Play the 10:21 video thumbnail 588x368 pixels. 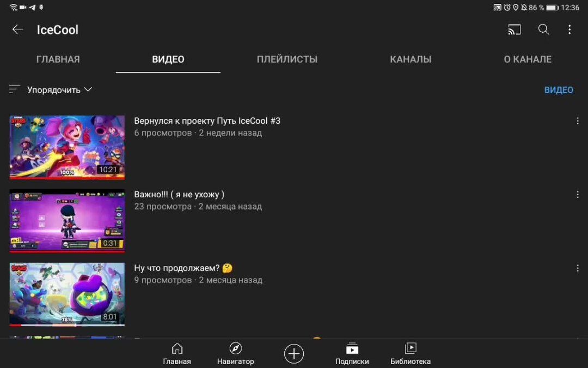point(67,147)
